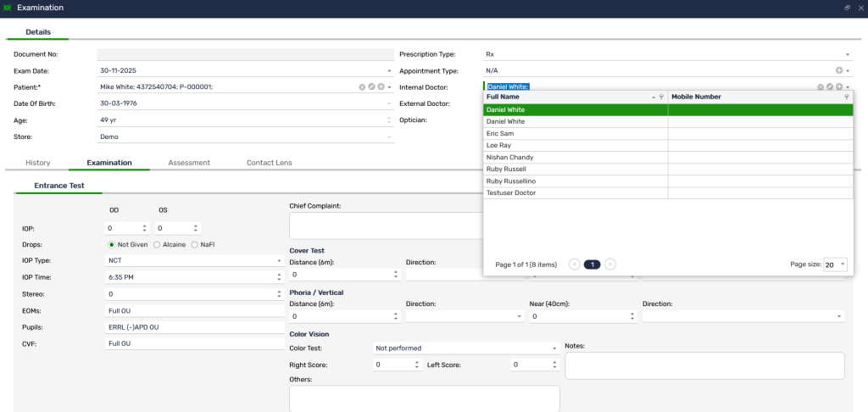This screenshot has width=868, height=412.
Task: Click the add icon for Internal Doctor
Action: 839,86
